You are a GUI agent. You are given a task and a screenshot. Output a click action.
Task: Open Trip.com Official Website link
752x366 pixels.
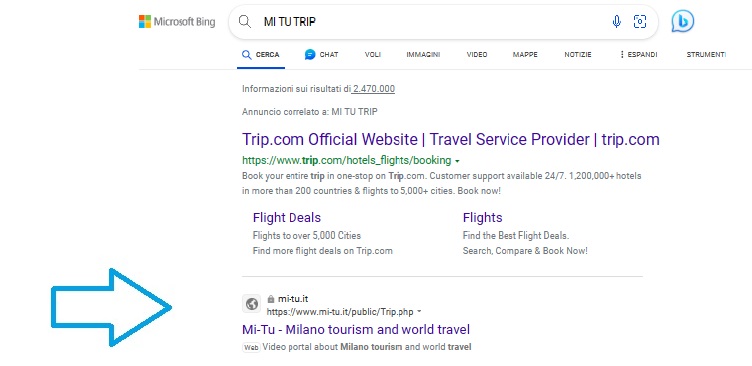coord(451,140)
